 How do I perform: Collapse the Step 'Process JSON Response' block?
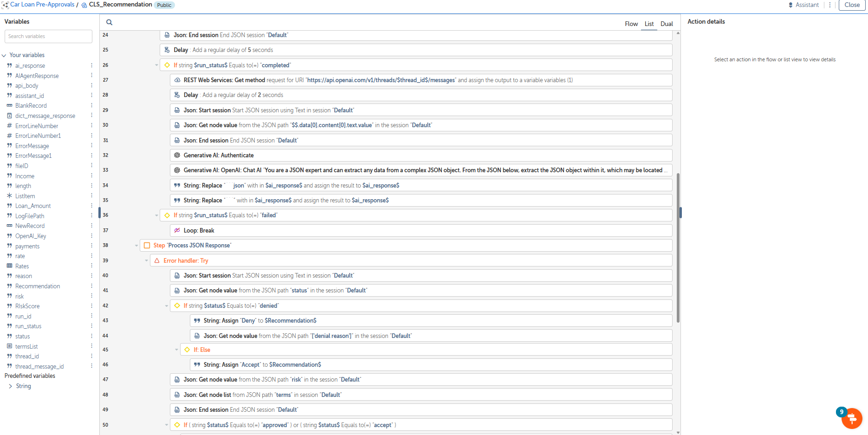click(136, 246)
